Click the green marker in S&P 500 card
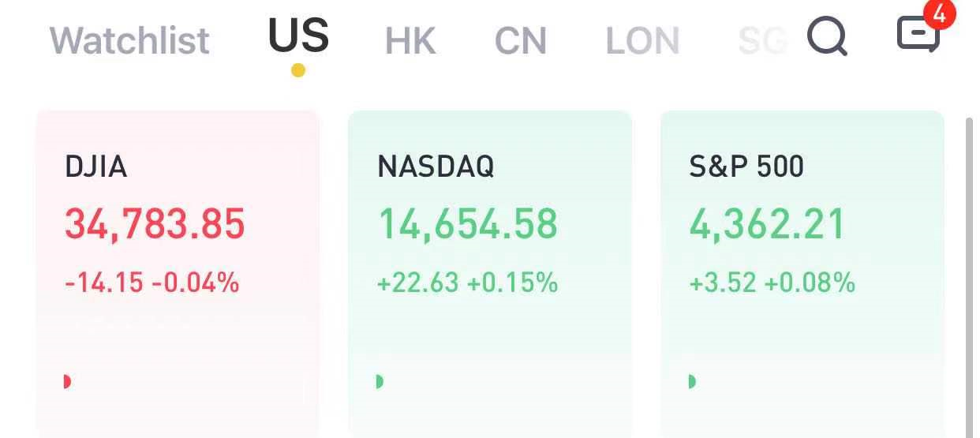This screenshot has height=438, width=980. 692,382
